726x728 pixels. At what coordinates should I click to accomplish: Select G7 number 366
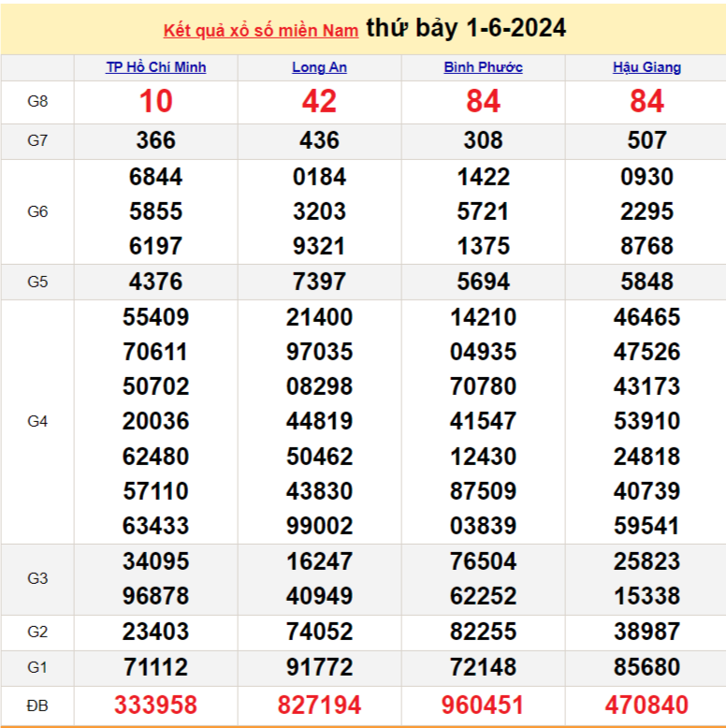(156, 140)
